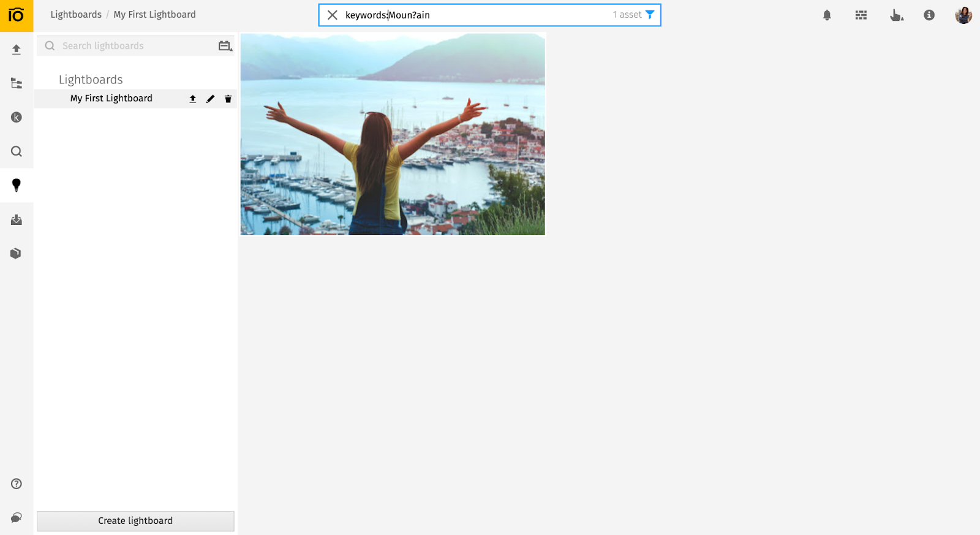Click the 1 asset count label
The image size is (980, 535).
[627, 15]
